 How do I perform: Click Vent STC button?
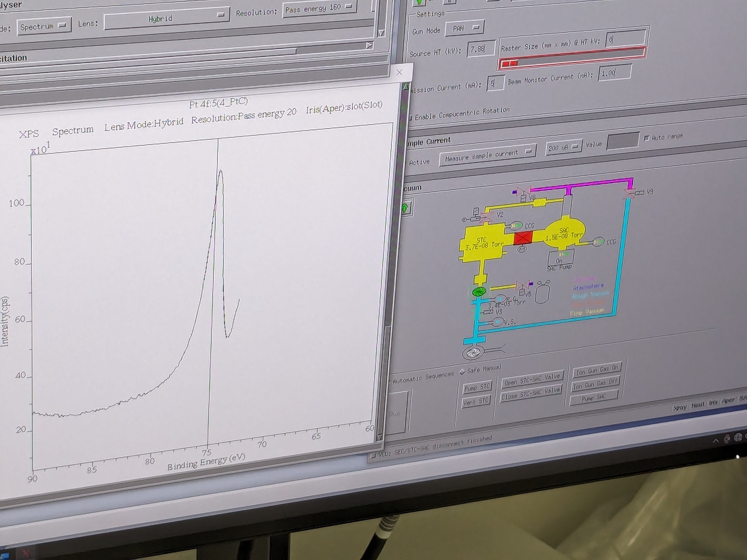[476, 402]
